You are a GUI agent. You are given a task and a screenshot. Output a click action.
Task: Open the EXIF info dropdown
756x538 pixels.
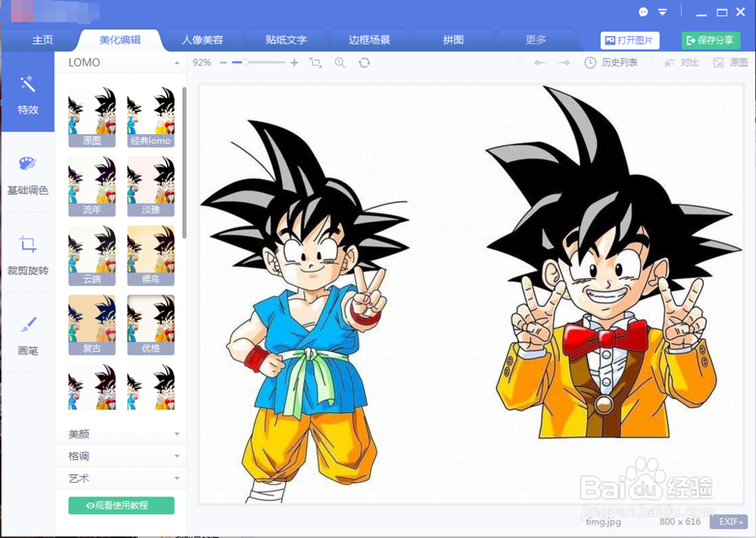tap(729, 521)
